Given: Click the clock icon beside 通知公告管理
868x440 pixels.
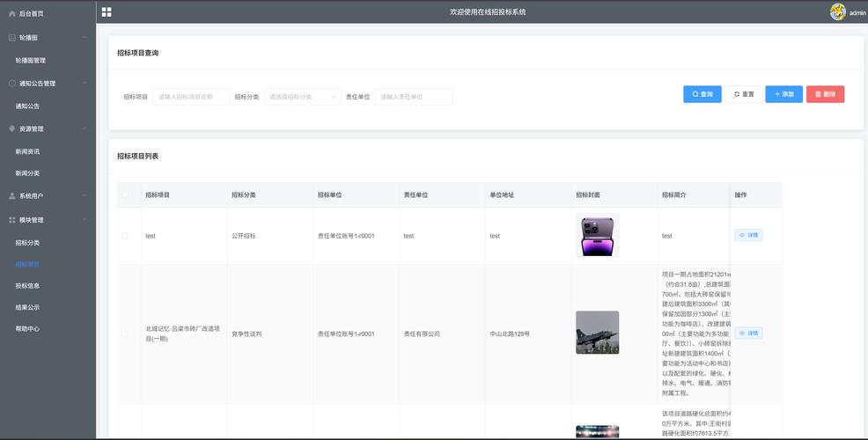Looking at the screenshot, I should point(12,83).
